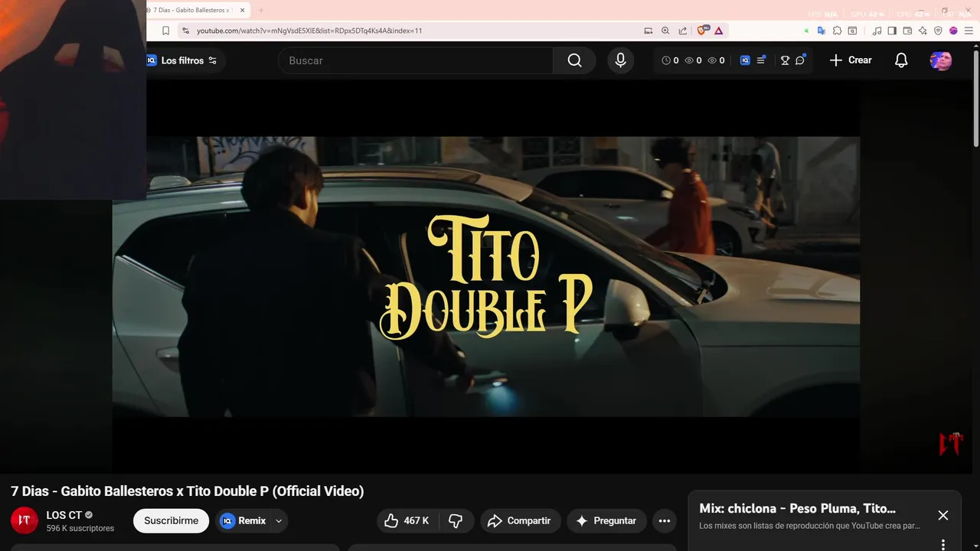This screenshot has height=551, width=980.
Task: Click the 596 K suscriptores text
Action: point(80,528)
